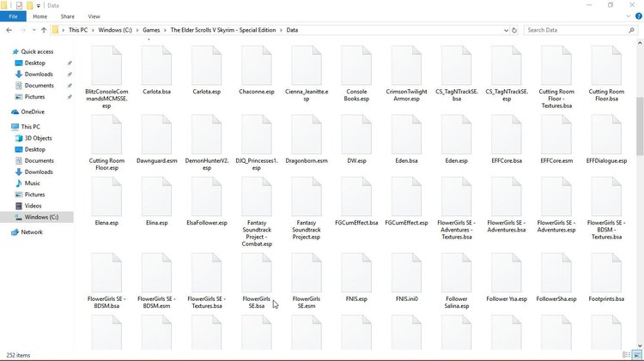Click 'Games' in address breadcrumb
The height and width of the screenshot is (361, 644).
click(x=151, y=30)
